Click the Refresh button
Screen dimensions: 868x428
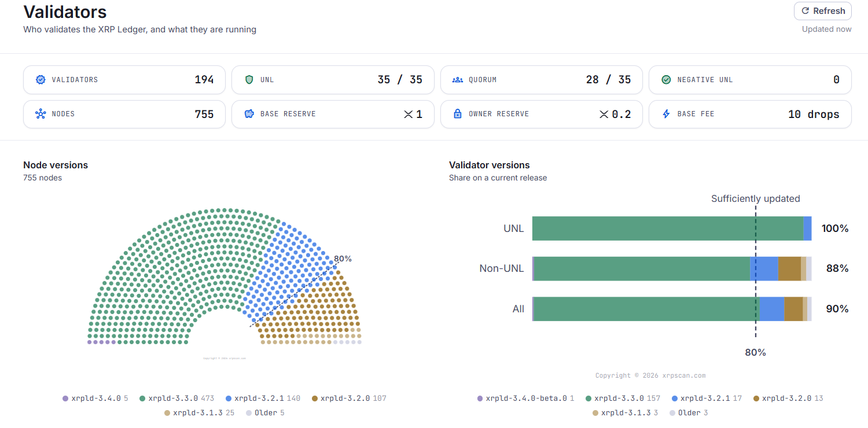823,11
